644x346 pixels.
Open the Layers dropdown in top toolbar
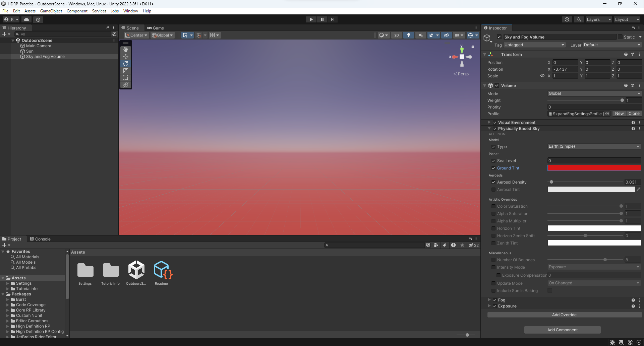pos(599,19)
